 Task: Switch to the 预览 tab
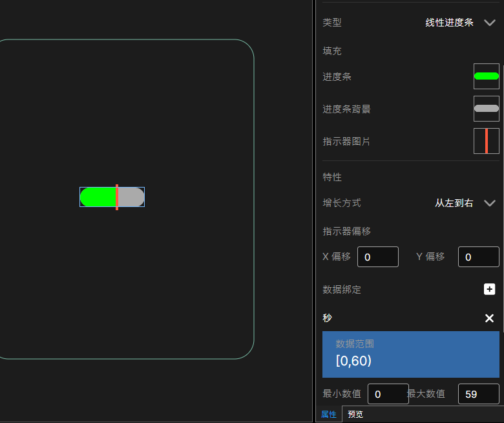[355, 415]
